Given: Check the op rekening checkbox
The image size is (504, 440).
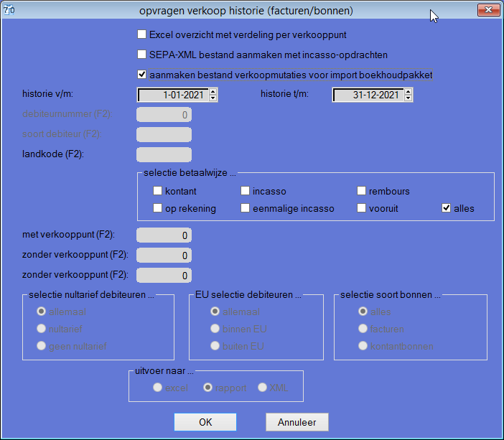Looking at the screenshot, I should point(157,209).
